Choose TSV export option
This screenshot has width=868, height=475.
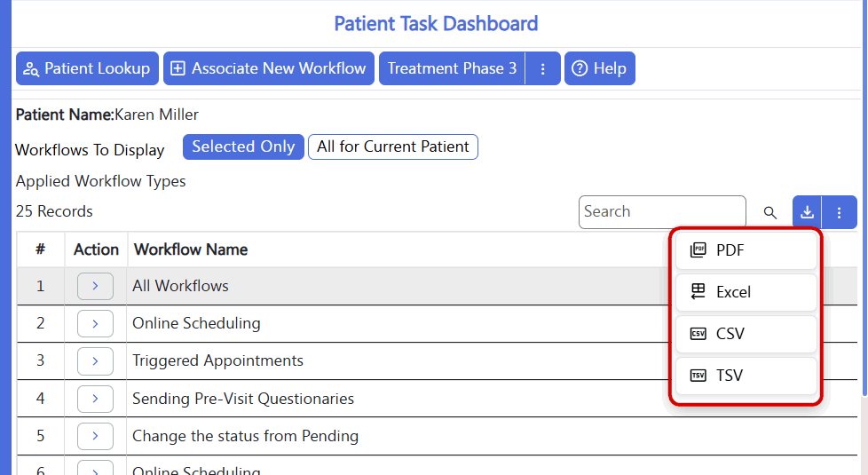(x=746, y=376)
